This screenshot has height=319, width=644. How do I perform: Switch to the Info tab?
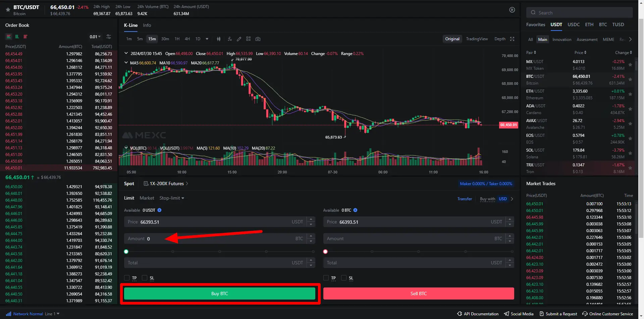click(147, 25)
